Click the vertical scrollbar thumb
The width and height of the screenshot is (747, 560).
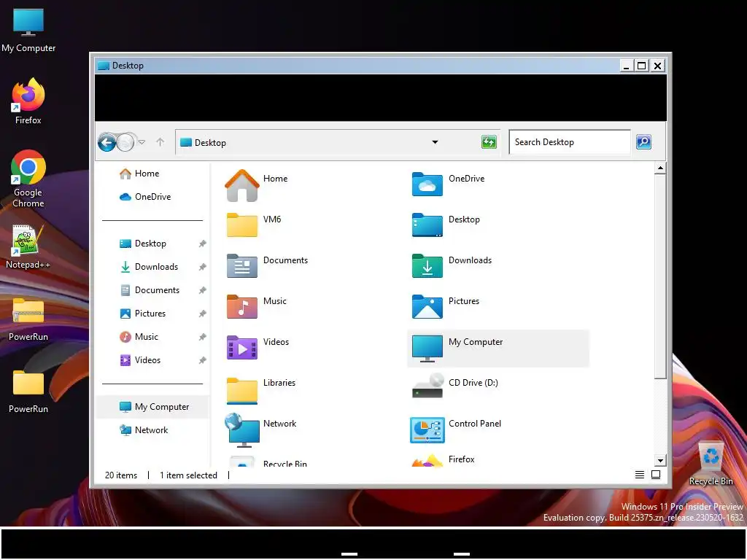[x=659, y=276]
